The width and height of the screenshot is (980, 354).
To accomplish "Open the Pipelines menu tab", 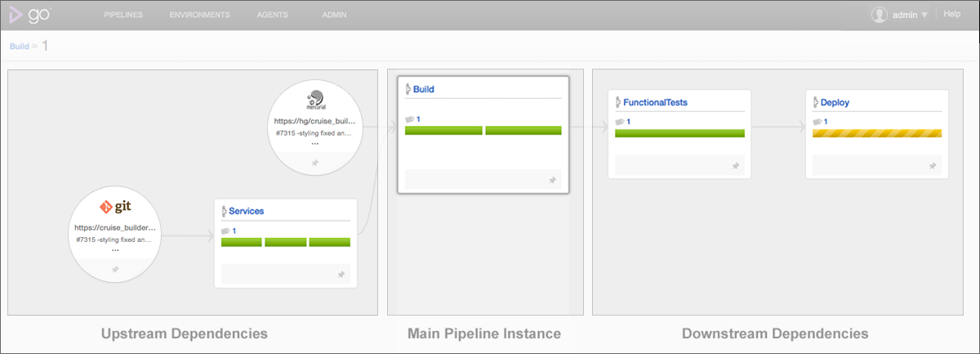I will (x=125, y=15).
